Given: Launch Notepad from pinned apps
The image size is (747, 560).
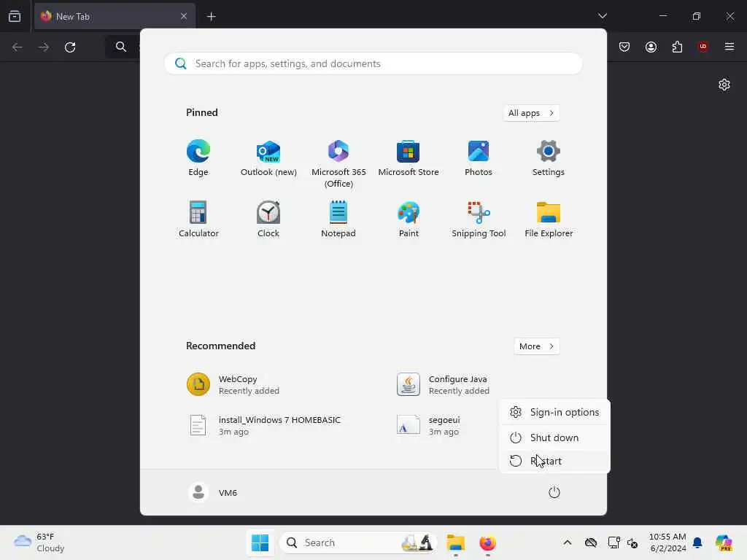Looking at the screenshot, I should [x=338, y=219].
